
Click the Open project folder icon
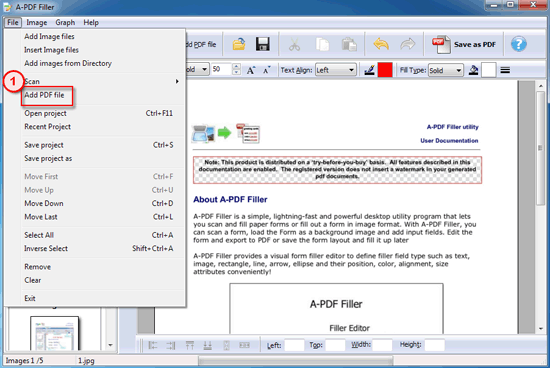(239, 45)
